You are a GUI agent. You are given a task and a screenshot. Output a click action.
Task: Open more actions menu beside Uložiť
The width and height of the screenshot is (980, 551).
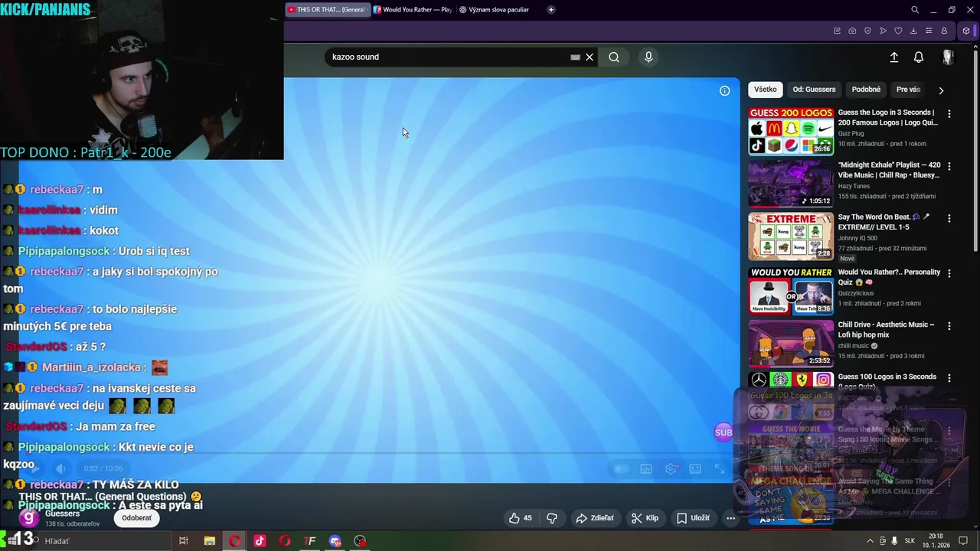[x=730, y=518]
